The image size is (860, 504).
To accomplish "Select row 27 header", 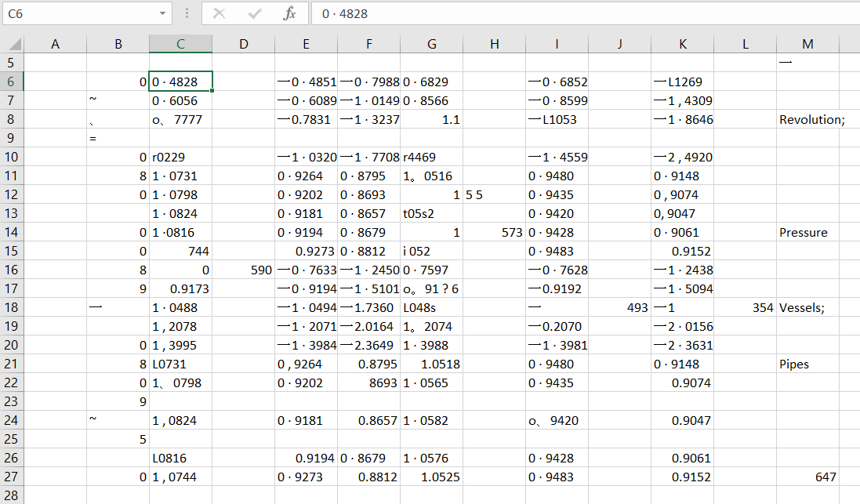I will pyautogui.click(x=13, y=477).
